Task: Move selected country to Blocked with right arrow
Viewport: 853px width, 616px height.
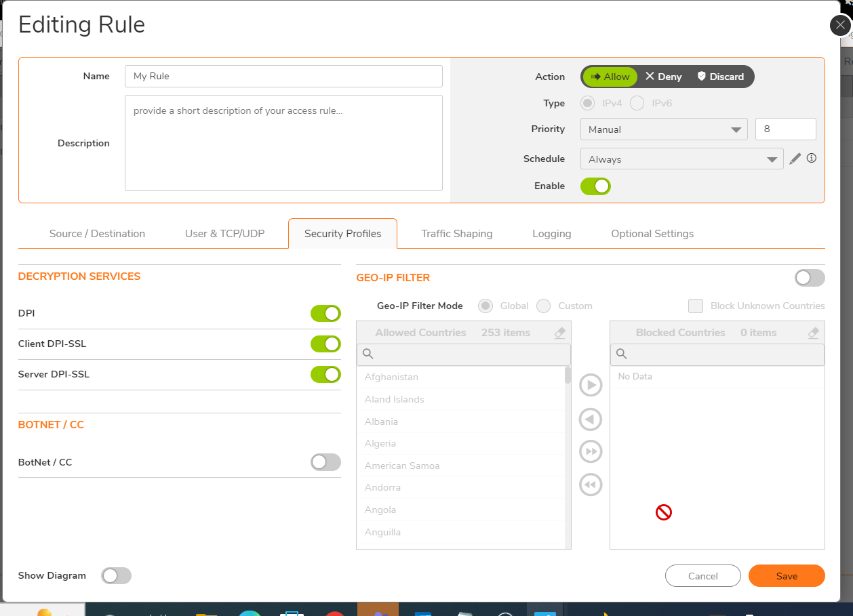Action: [591, 386]
